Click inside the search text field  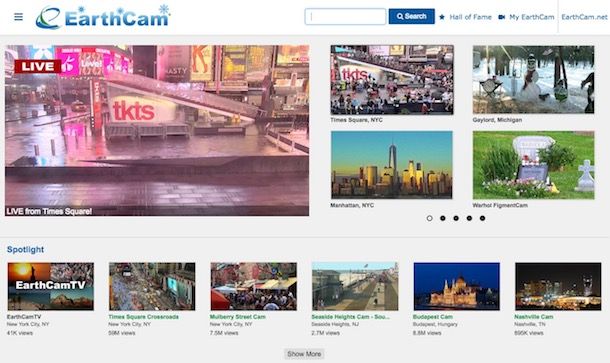(345, 17)
